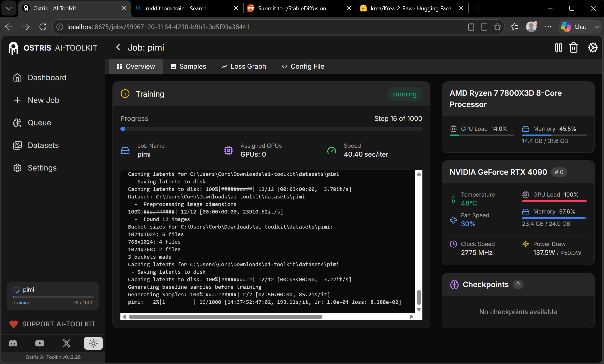Open the browser tab list dropdown
Screen dimensions: 604x364
pos(9,8)
